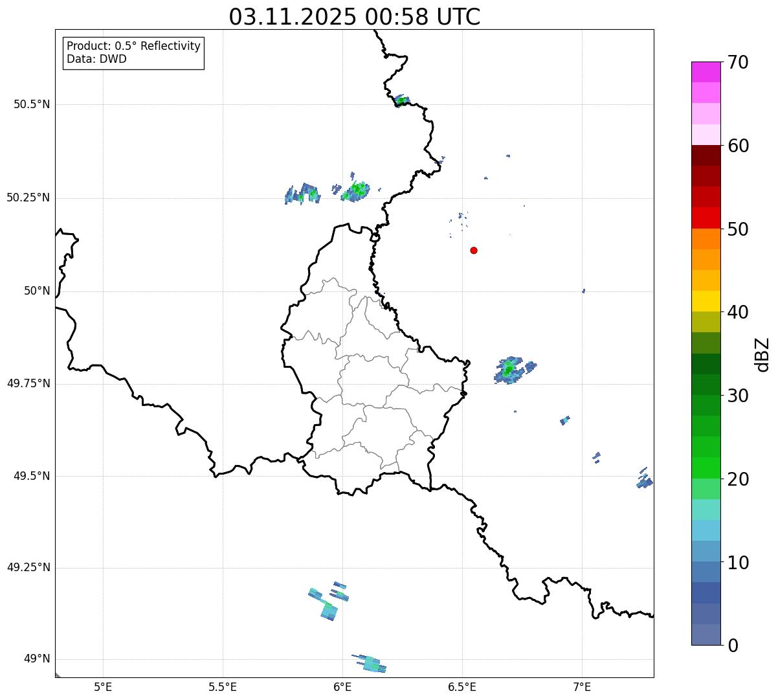
Task: Click the 50 tick label on colorbar
Action: click(737, 229)
